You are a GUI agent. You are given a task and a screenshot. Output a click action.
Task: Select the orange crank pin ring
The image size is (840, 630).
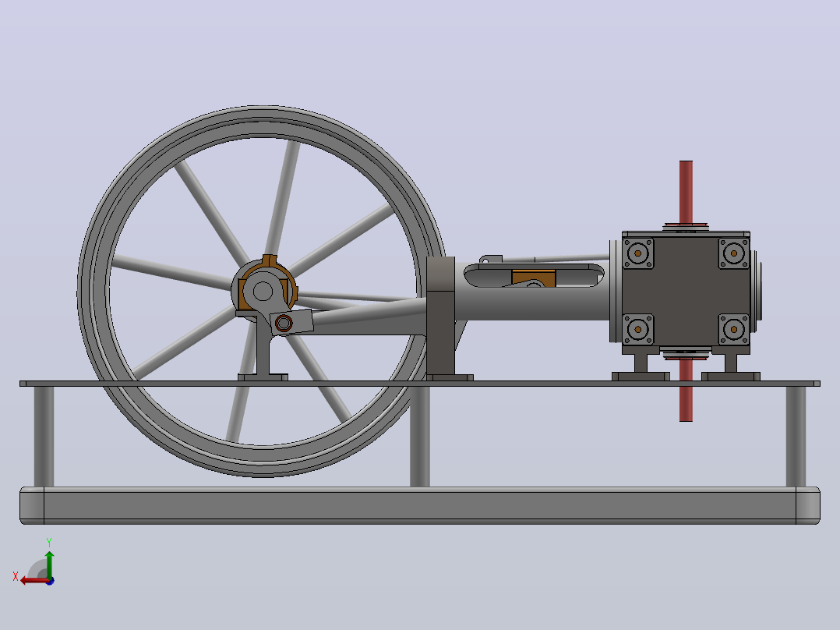pos(284,324)
